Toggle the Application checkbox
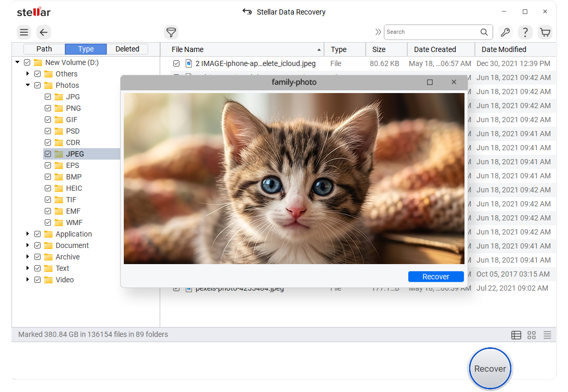568x392 pixels. [37, 234]
